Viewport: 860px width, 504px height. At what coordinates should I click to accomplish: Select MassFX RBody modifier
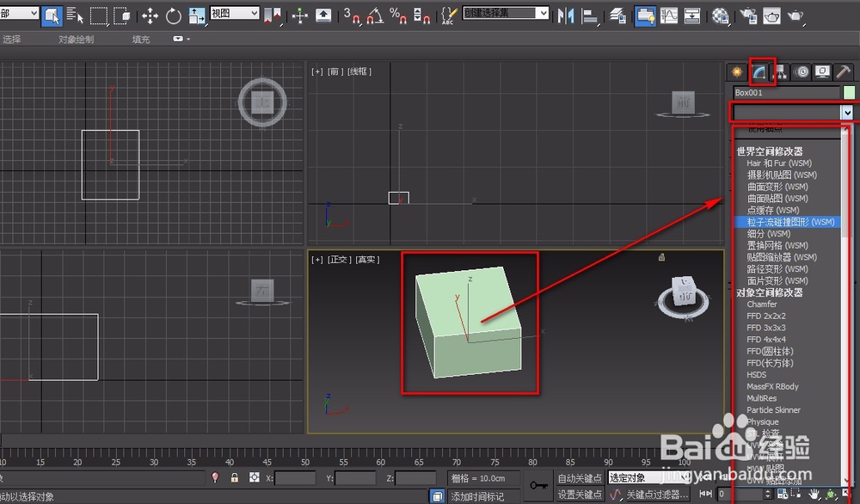(772, 387)
